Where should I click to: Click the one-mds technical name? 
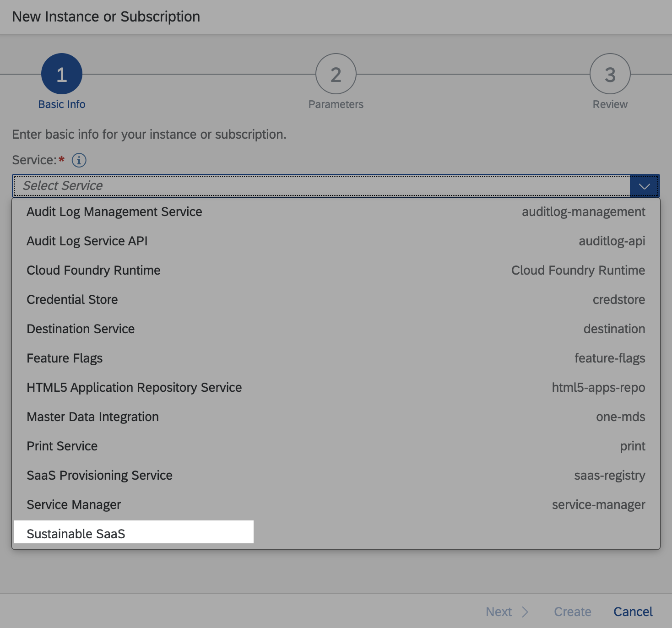point(621,417)
